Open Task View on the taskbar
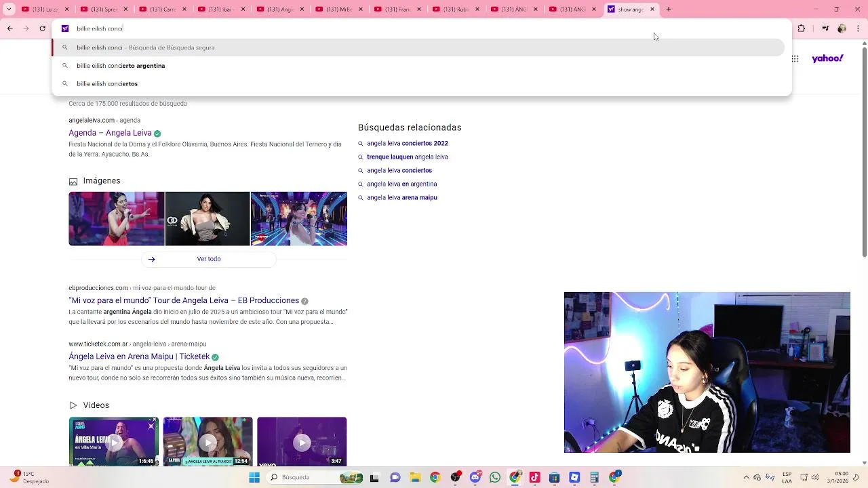The width and height of the screenshot is (868, 488). [x=374, y=477]
